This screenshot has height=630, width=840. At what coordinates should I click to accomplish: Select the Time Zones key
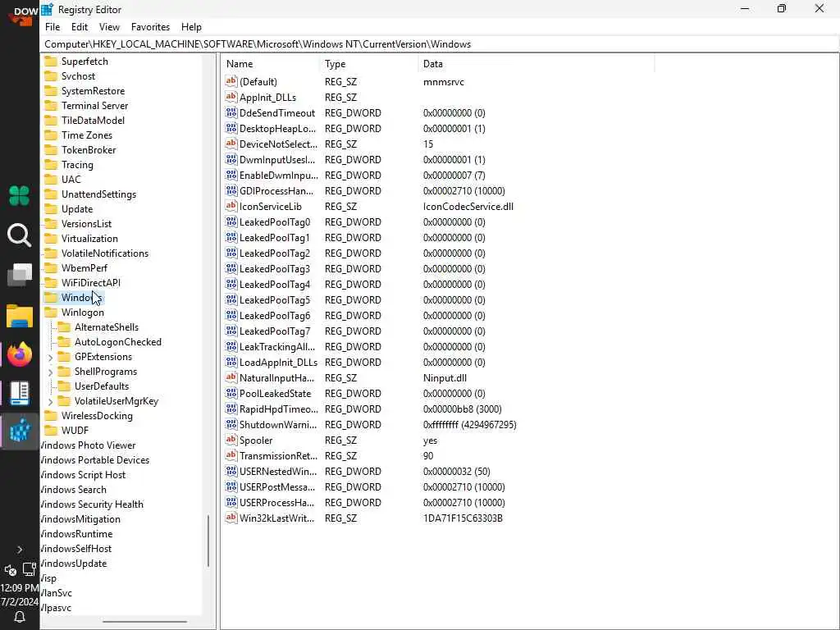[87, 135]
